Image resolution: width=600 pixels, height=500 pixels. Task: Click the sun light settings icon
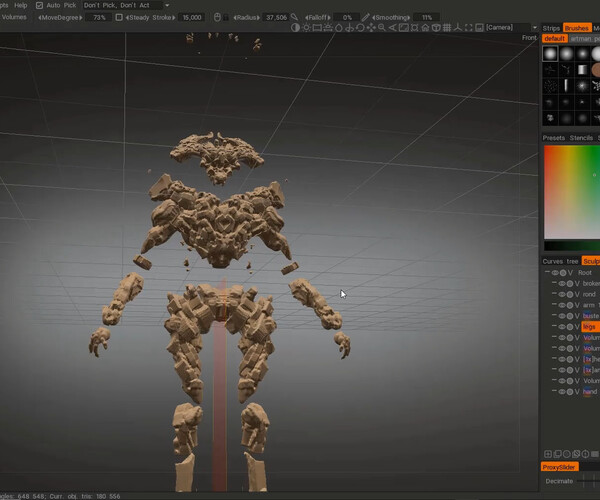pyautogui.click(x=306, y=28)
